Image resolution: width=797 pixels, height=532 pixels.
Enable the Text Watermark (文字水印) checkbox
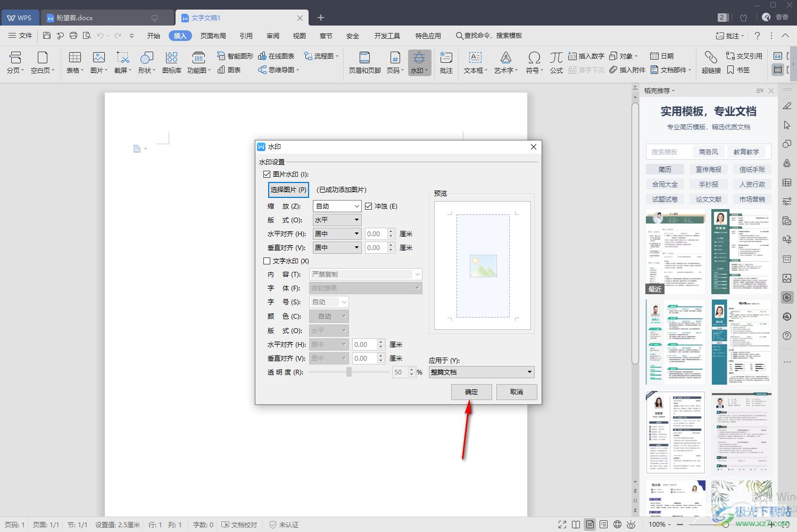[x=267, y=261]
